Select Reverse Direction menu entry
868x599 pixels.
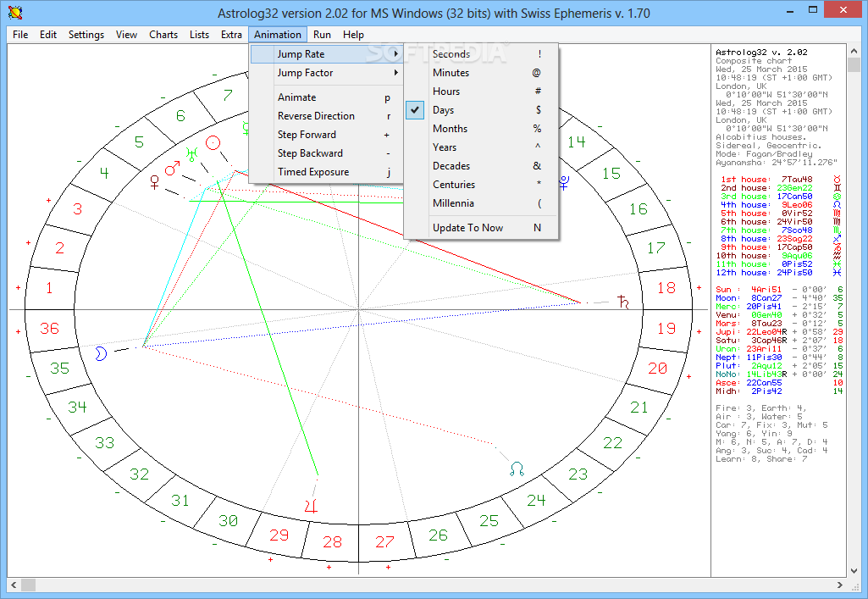pos(327,116)
